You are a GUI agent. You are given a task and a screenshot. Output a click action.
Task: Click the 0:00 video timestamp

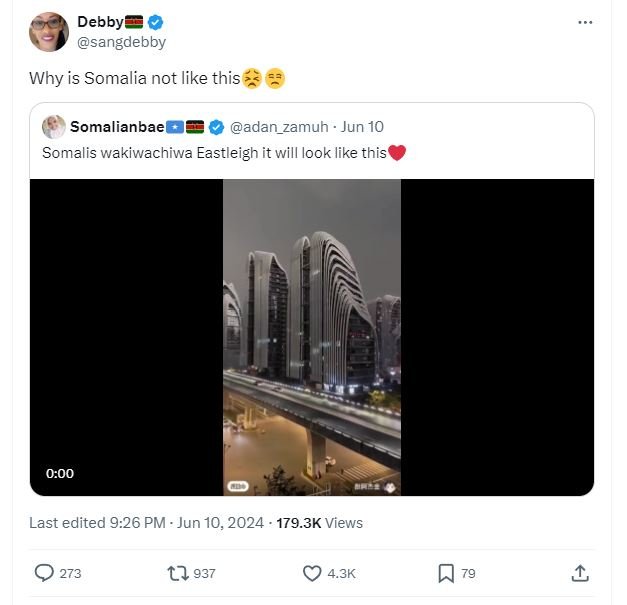tap(60, 473)
